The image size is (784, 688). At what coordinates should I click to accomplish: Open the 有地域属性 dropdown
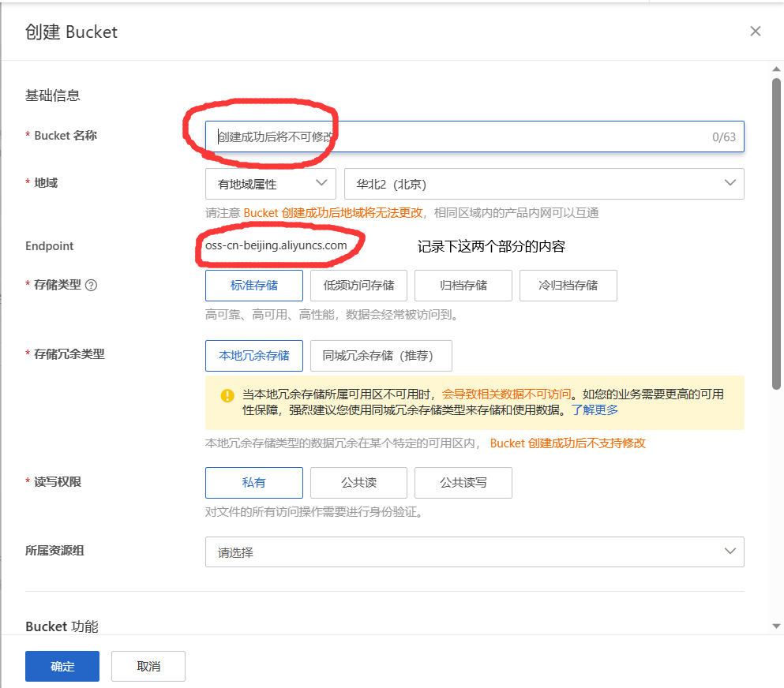(x=271, y=184)
